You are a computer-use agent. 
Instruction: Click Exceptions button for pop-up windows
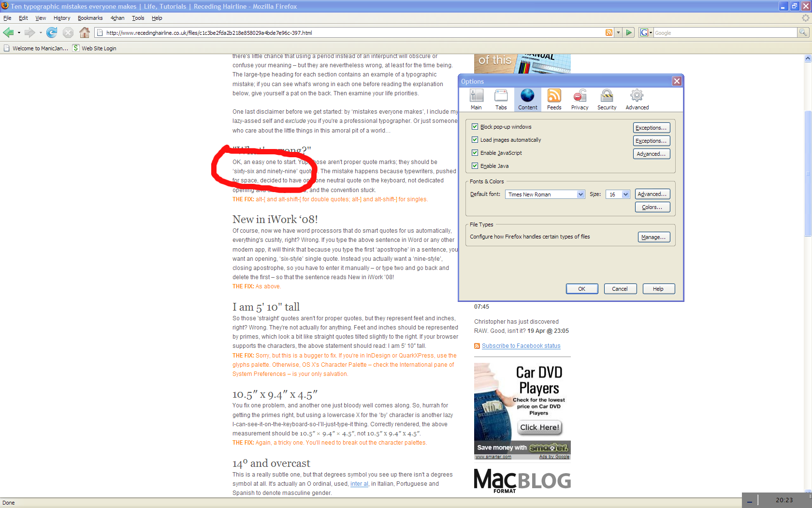point(652,128)
